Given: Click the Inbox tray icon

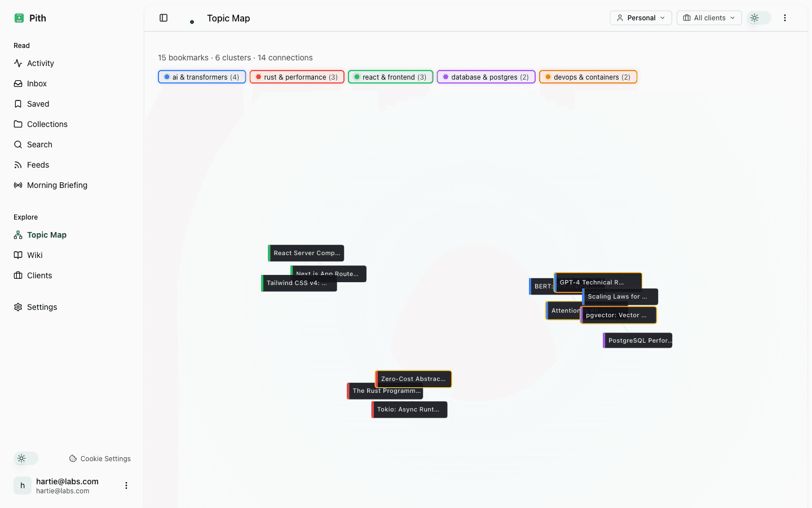Looking at the screenshot, I should (18, 84).
